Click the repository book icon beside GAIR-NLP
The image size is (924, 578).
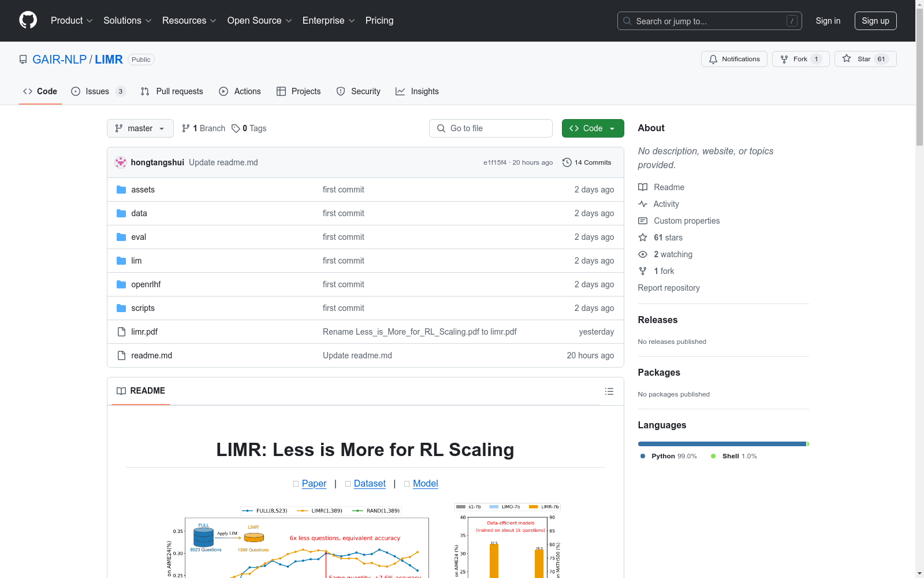click(x=23, y=60)
